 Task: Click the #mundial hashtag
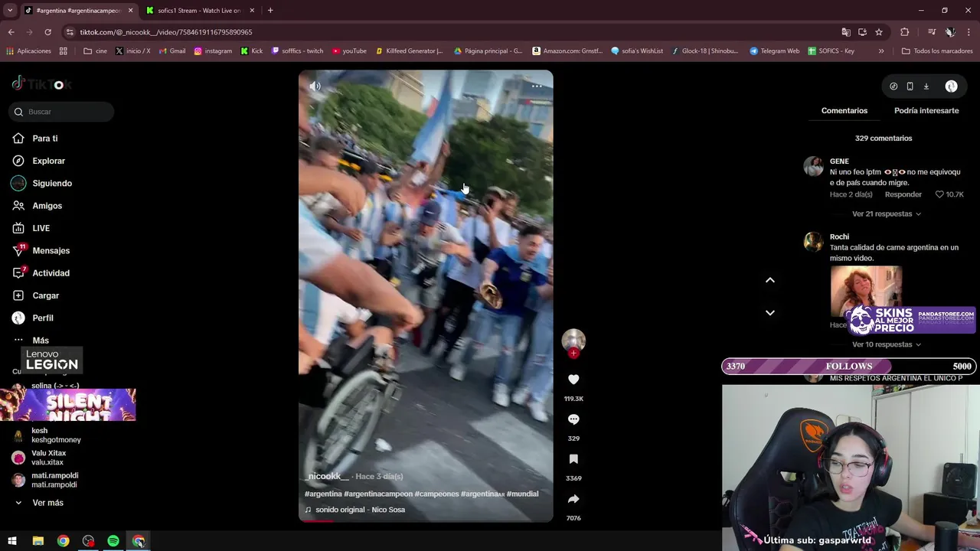pyautogui.click(x=522, y=494)
